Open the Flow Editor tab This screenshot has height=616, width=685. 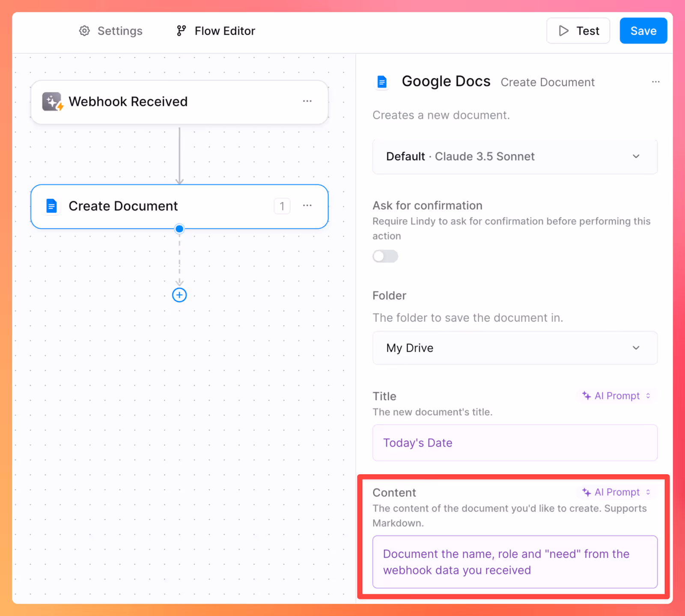click(x=216, y=31)
